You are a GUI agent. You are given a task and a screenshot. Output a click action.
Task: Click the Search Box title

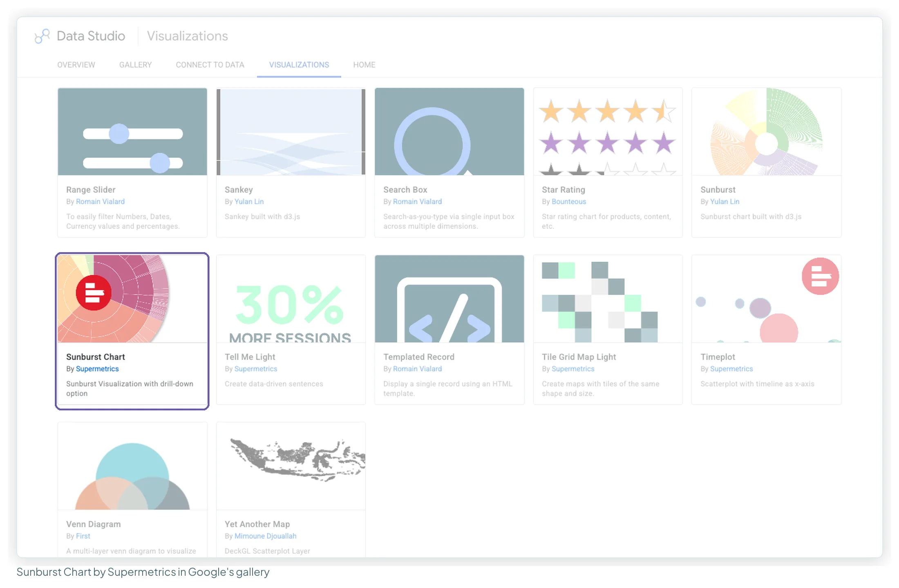(405, 190)
